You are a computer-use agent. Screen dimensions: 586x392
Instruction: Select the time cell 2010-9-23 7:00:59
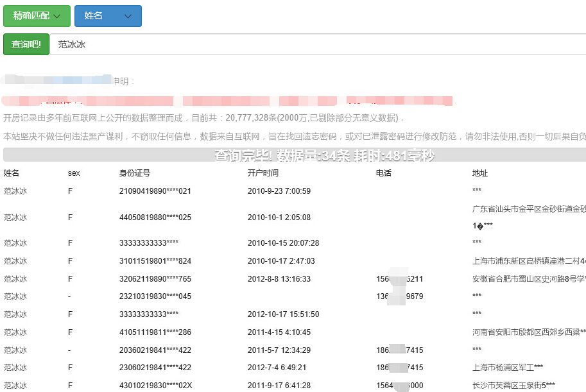tap(279, 191)
